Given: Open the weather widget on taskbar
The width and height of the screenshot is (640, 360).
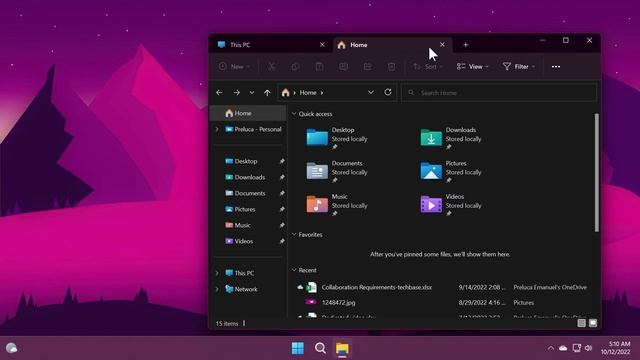Looking at the screenshot, I should point(11,348).
